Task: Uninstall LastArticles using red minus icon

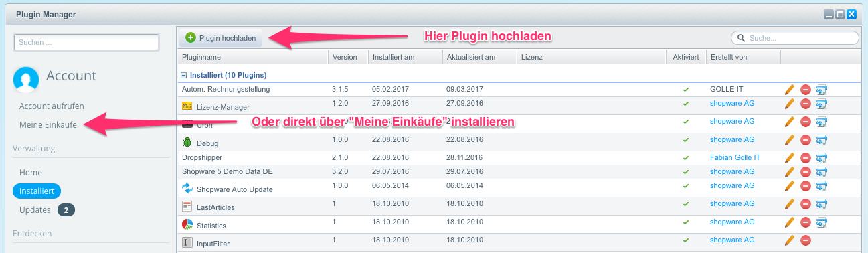Action: pos(806,204)
